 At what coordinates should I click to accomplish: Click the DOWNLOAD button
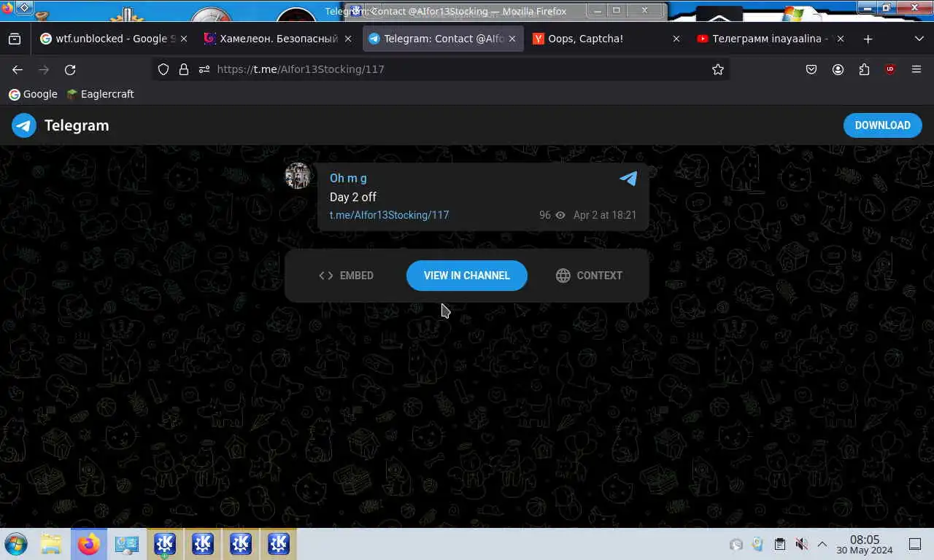[x=882, y=125]
